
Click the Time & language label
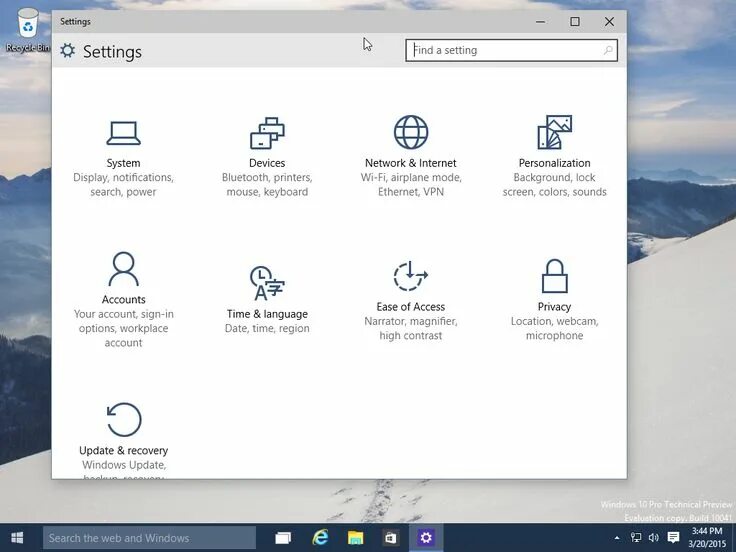[267, 314]
